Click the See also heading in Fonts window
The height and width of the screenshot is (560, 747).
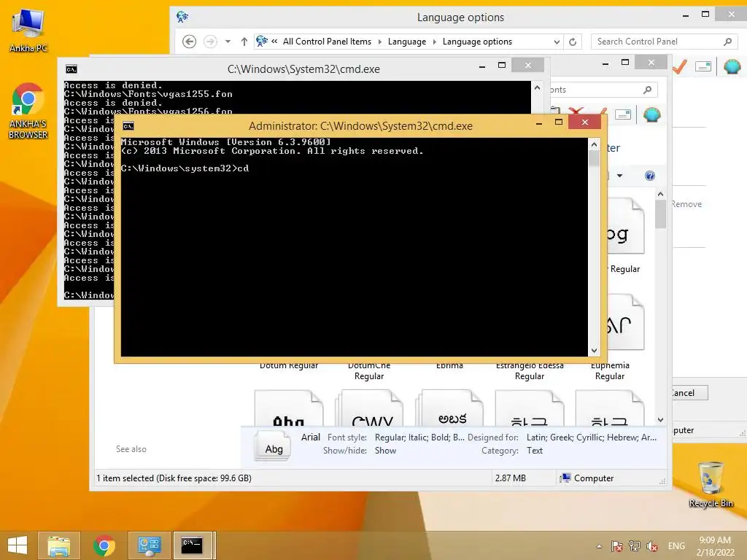(131, 449)
